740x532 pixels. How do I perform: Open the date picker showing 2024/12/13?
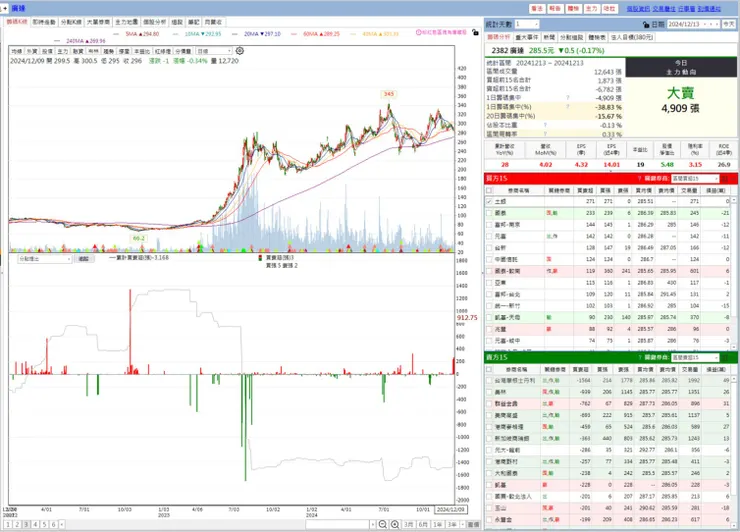[x=694, y=24]
